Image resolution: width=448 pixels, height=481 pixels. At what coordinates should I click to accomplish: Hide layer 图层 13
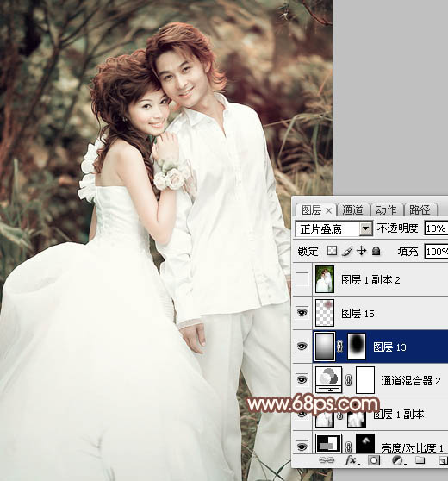point(302,346)
